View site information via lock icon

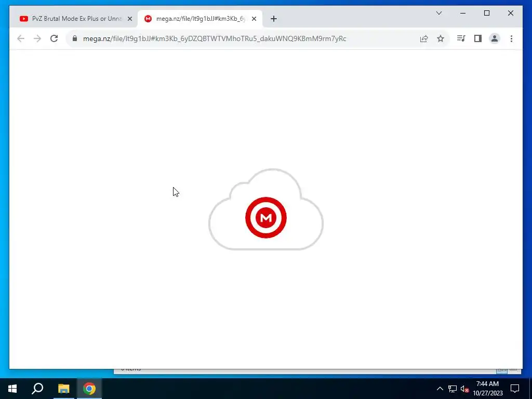click(x=75, y=38)
